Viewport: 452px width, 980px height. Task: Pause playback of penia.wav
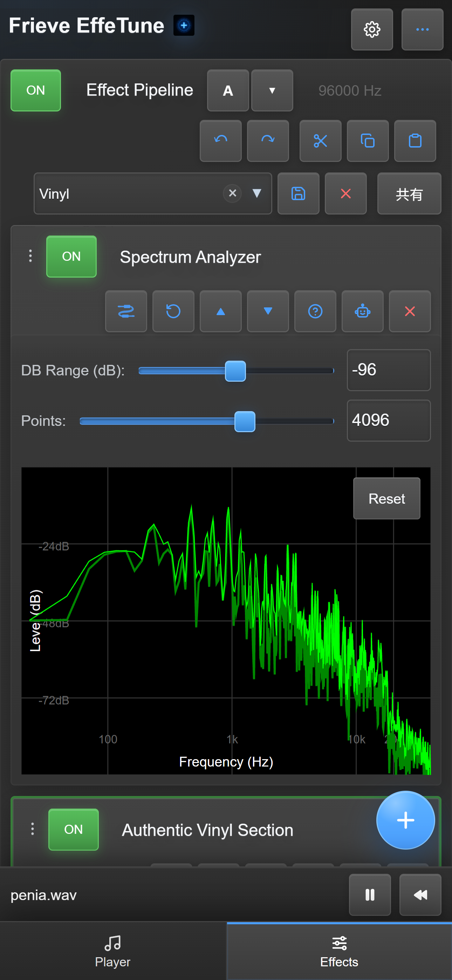tap(370, 895)
